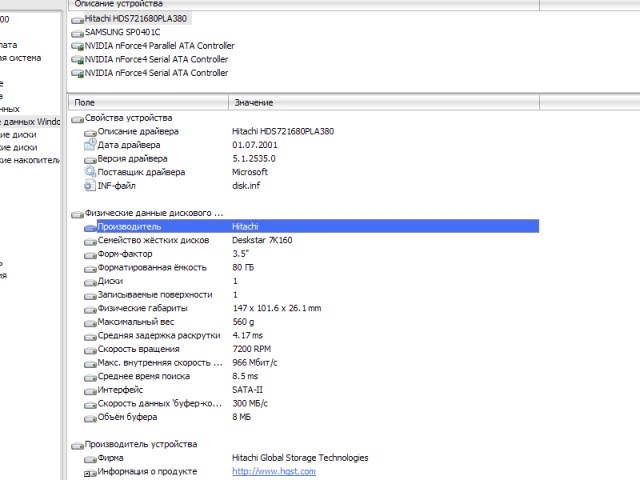Click the icon beside 'Средняя задержка раскрутки'
This screenshot has width=640, height=480.
tap(90, 337)
